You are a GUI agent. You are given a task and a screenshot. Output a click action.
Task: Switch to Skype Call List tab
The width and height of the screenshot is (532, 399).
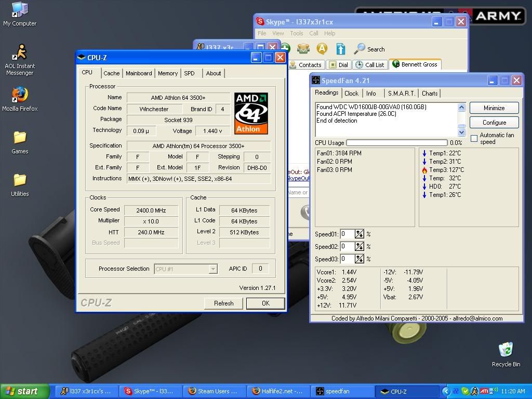[x=370, y=65]
